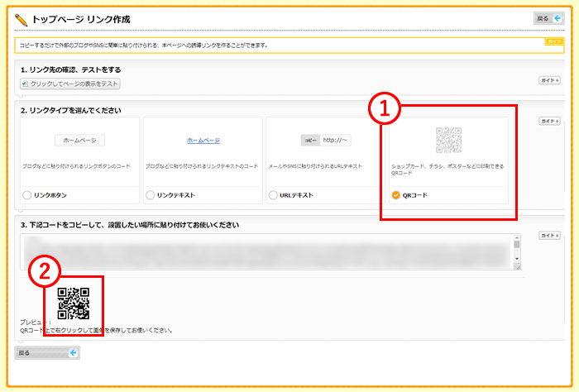579x392 pixels.
Task: Click the blue arrow on top 戻る button
Action: tap(557, 18)
